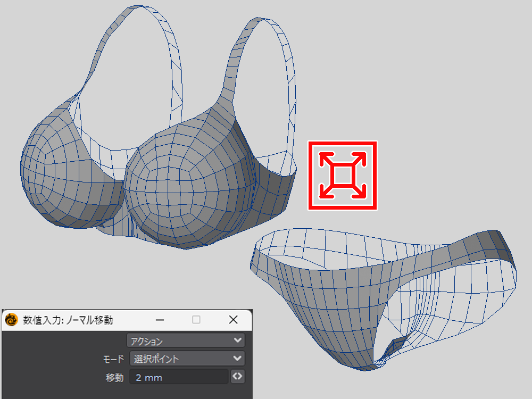
Task: Click the chevron arrow on 選択ポイント dropdown
Action: 237,359
